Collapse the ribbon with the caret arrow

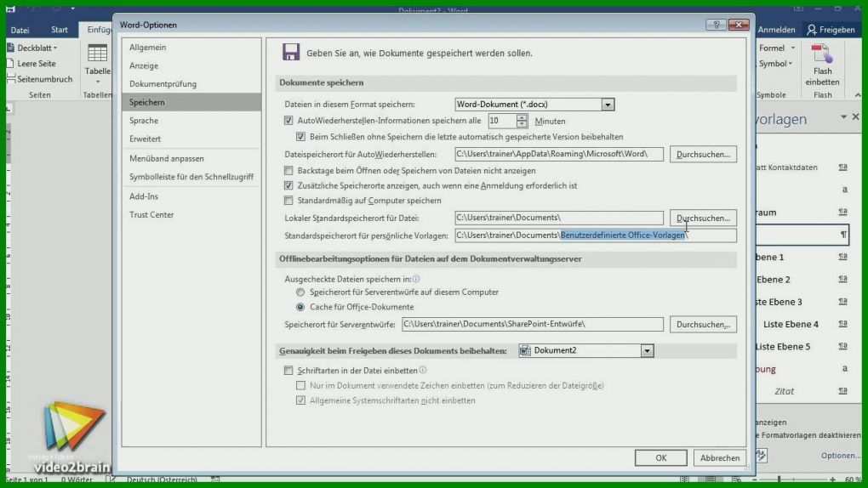[858, 95]
